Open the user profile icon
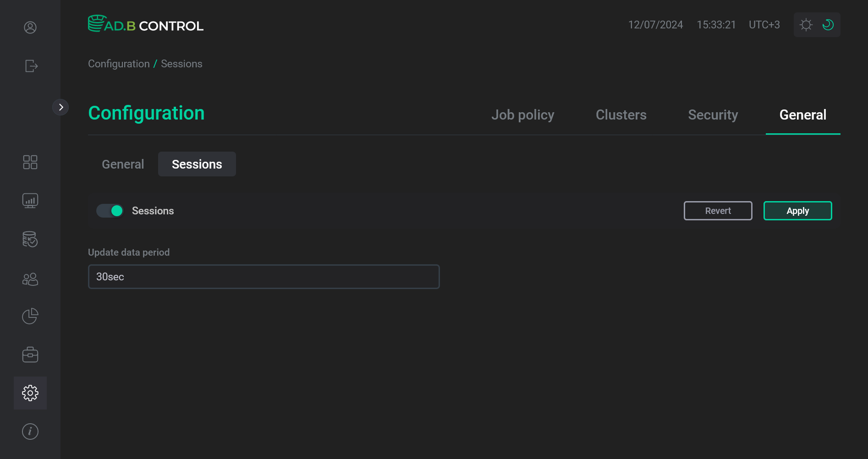Viewport: 868px width, 459px height. (x=30, y=27)
